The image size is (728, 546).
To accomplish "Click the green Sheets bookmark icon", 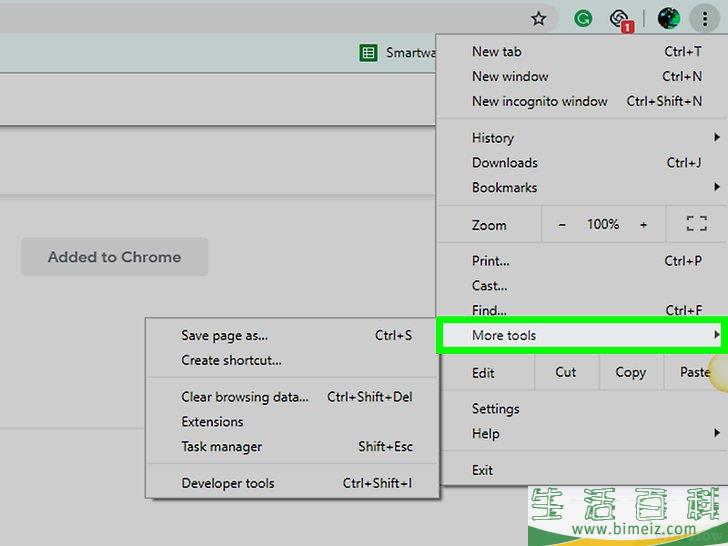I will click(x=368, y=53).
